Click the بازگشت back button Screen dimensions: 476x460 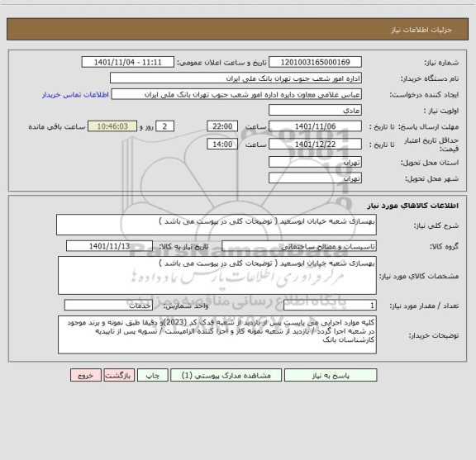119,375
